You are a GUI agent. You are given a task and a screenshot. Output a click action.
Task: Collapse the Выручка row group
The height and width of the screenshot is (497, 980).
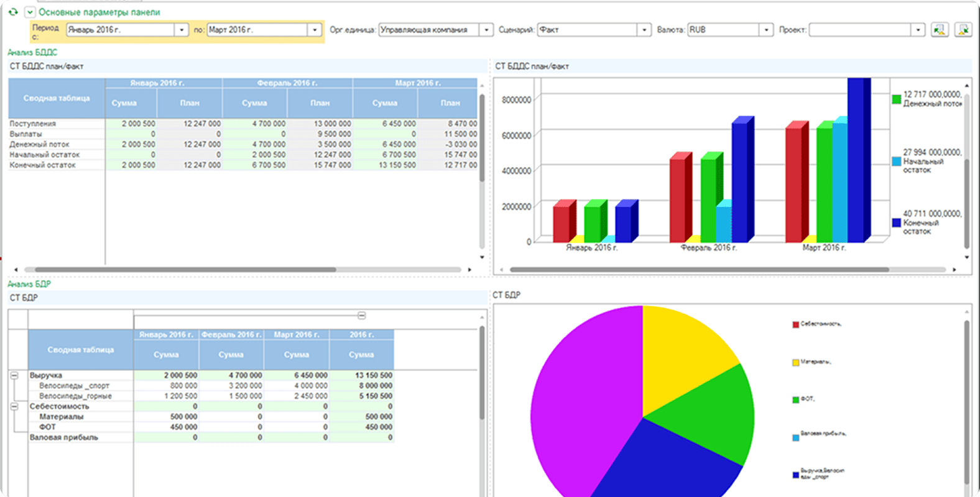pos(14,375)
